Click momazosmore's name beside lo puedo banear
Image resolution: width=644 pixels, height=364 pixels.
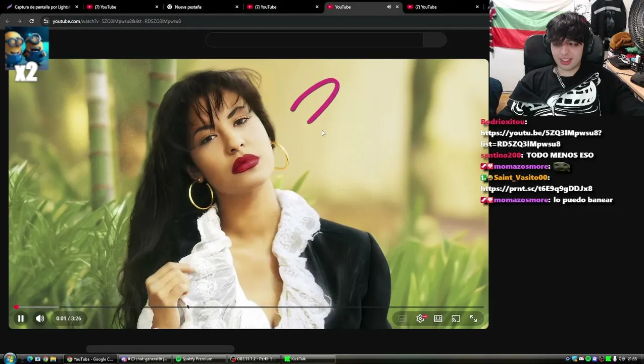(x=521, y=200)
